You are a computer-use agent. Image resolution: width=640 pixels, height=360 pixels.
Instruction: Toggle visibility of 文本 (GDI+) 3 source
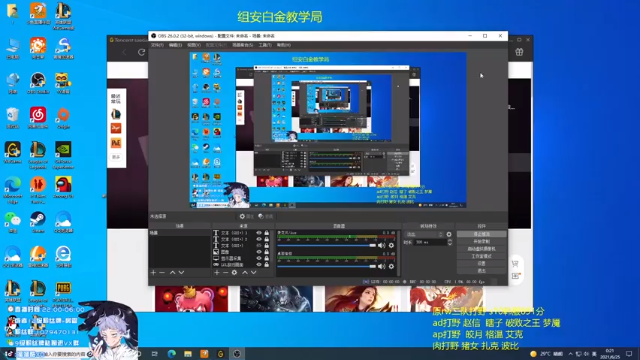(x=259, y=233)
